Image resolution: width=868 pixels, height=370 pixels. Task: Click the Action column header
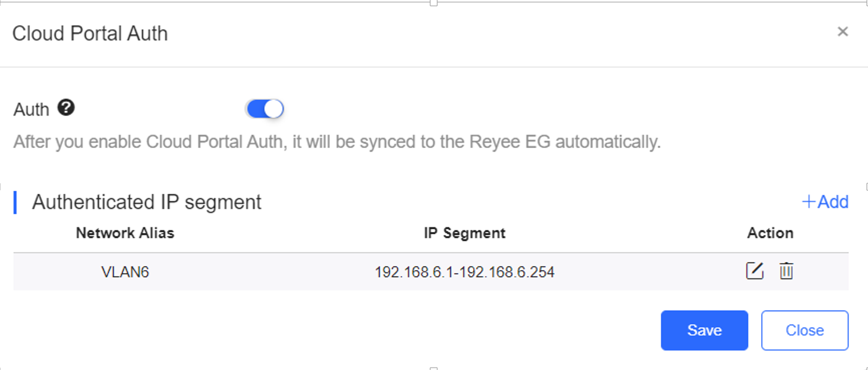[x=770, y=233]
